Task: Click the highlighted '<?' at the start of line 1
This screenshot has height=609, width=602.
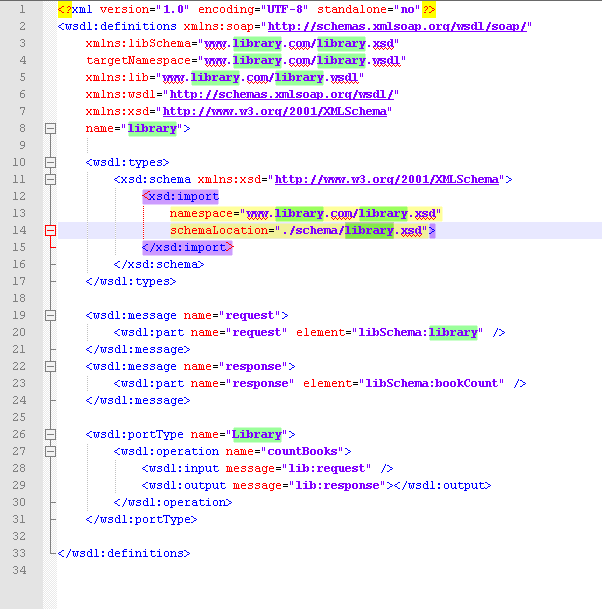Action: pyautogui.click(x=64, y=9)
